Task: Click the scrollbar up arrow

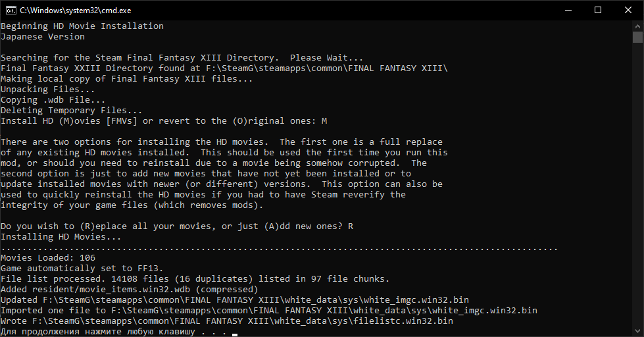Action: 638,26
